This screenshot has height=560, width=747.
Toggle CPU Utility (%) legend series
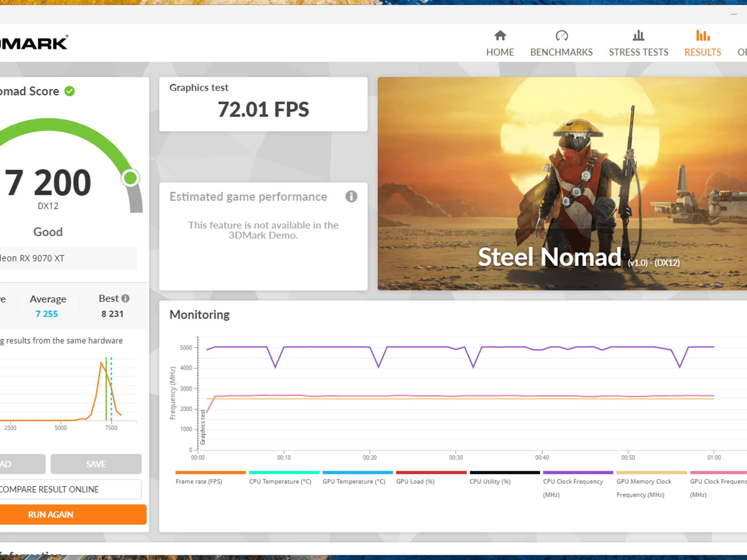click(x=504, y=478)
